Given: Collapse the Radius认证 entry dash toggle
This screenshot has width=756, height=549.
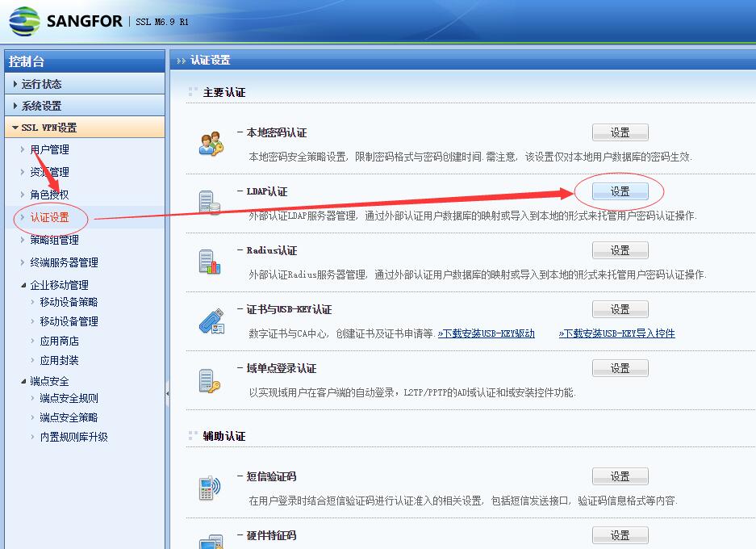Looking at the screenshot, I should pyautogui.click(x=240, y=250).
